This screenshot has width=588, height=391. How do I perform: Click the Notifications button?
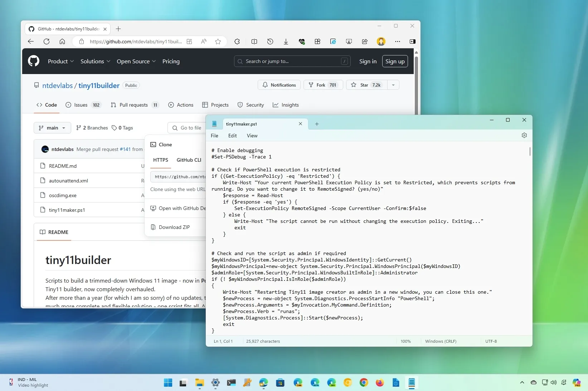click(279, 85)
